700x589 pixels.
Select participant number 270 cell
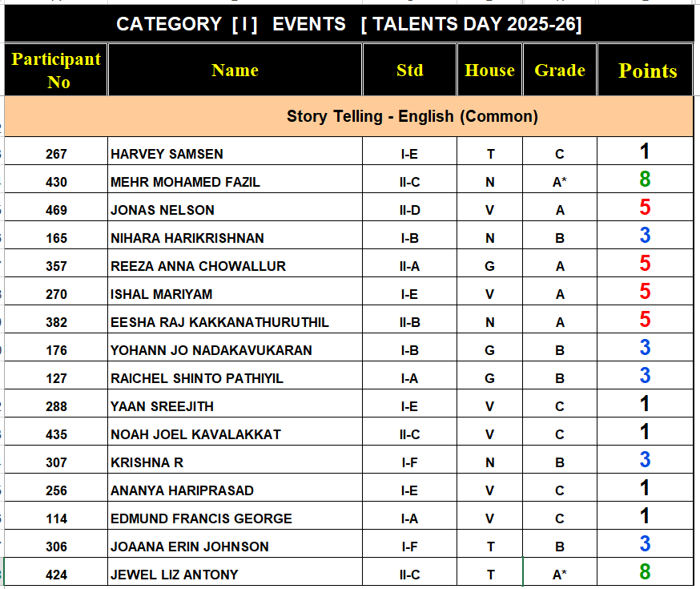[x=56, y=292]
